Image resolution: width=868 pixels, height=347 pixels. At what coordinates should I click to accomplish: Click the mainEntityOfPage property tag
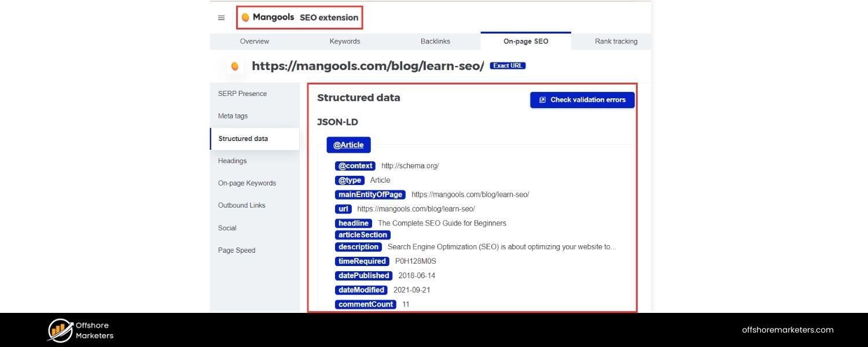370,195
